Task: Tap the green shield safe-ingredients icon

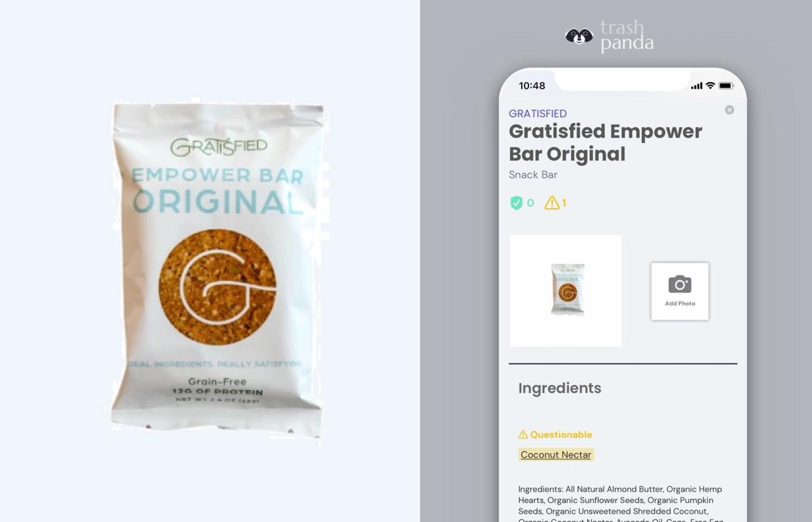Action: (x=516, y=203)
